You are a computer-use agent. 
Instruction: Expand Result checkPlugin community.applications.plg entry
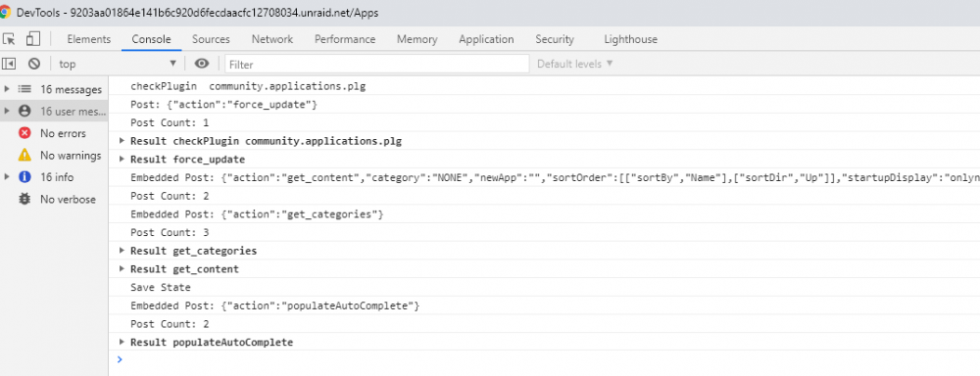(122, 141)
